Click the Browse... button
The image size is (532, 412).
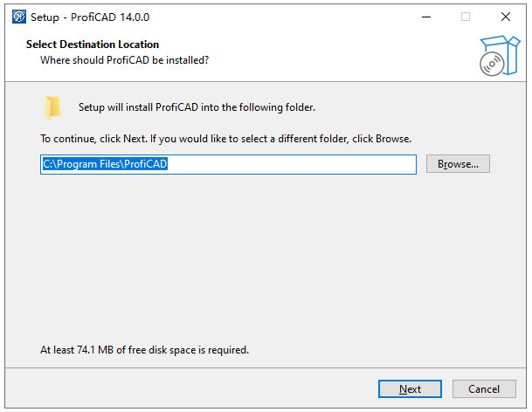point(458,164)
